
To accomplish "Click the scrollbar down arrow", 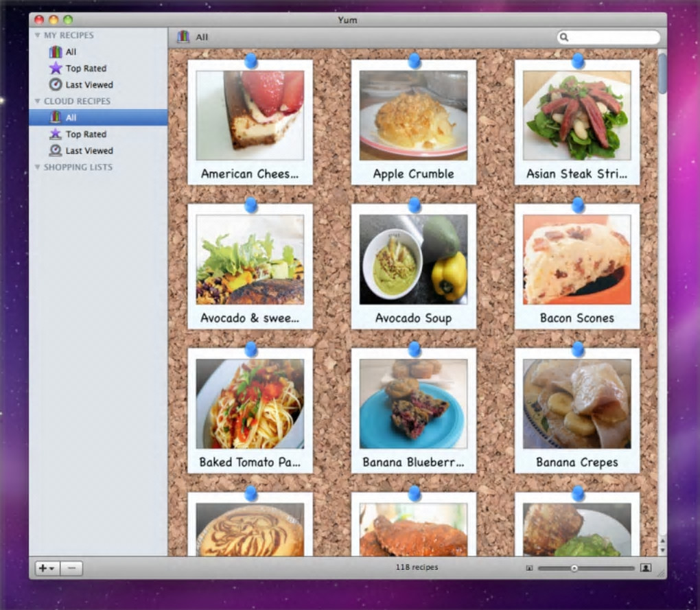I will [662, 551].
